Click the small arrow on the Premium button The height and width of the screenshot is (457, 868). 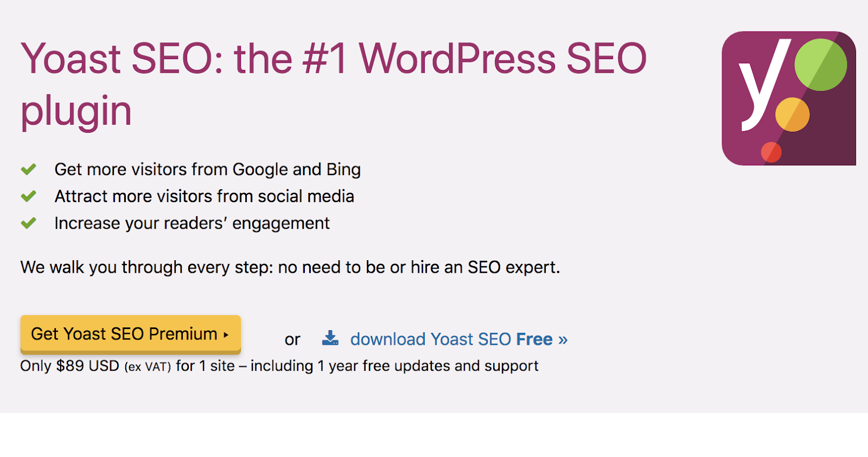tap(226, 334)
